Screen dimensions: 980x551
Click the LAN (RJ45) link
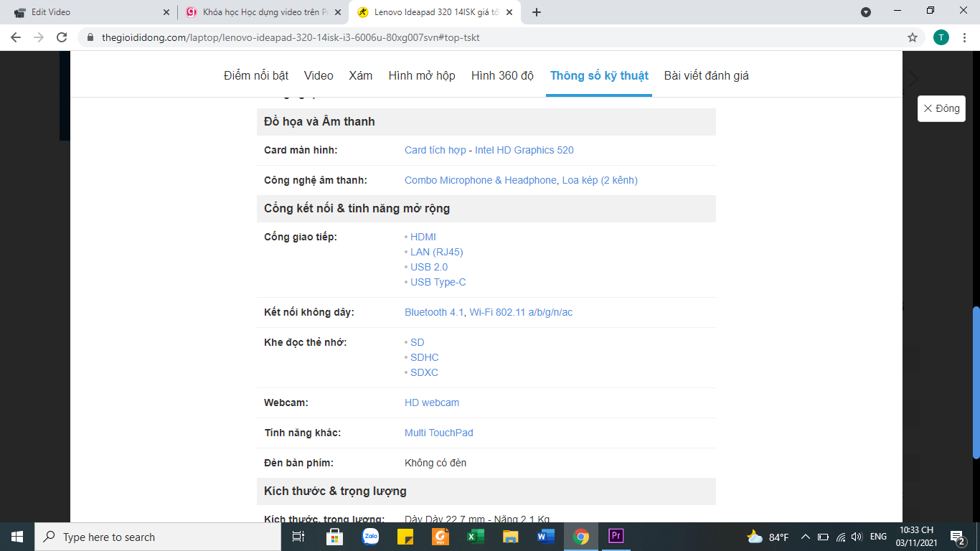click(x=437, y=252)
